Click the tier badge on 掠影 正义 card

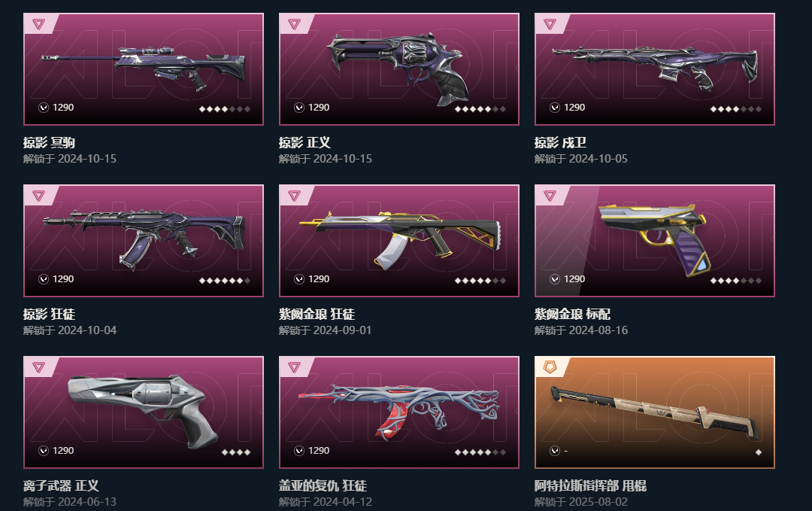(x=294, y=24)
